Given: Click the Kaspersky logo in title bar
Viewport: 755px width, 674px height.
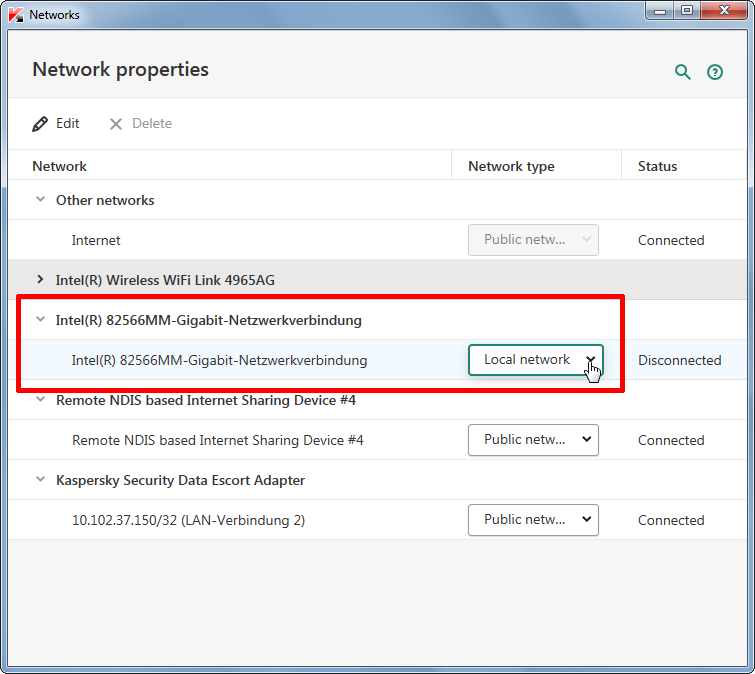Looking at the screenshot, I should pyautogui.click(x=15, y=14).
